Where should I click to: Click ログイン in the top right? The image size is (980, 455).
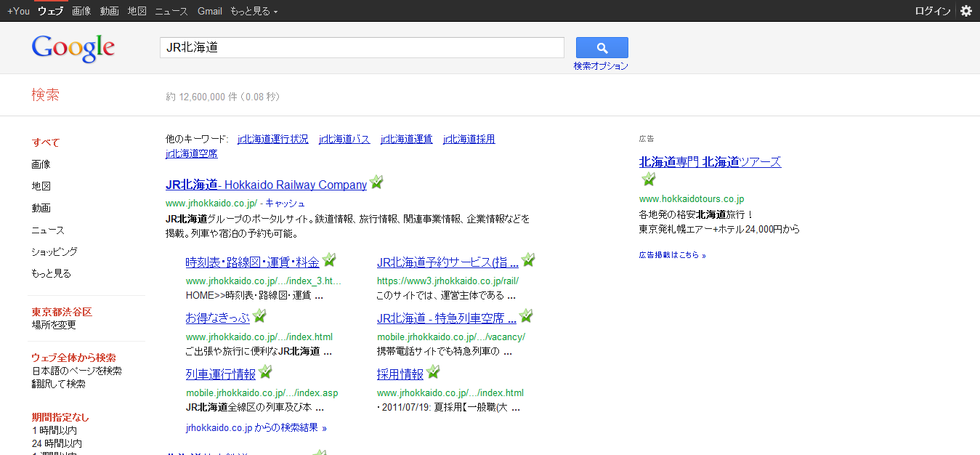pyautogui.click(x=932, y=11)
